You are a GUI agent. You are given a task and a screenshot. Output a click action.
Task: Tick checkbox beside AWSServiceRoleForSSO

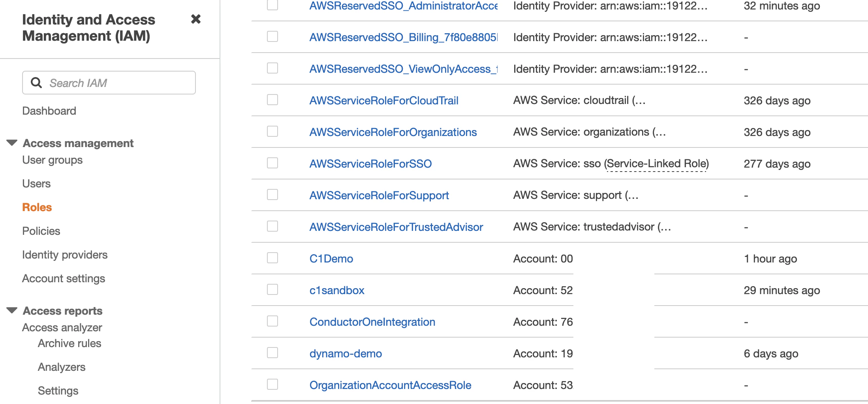tap(272, 163)
